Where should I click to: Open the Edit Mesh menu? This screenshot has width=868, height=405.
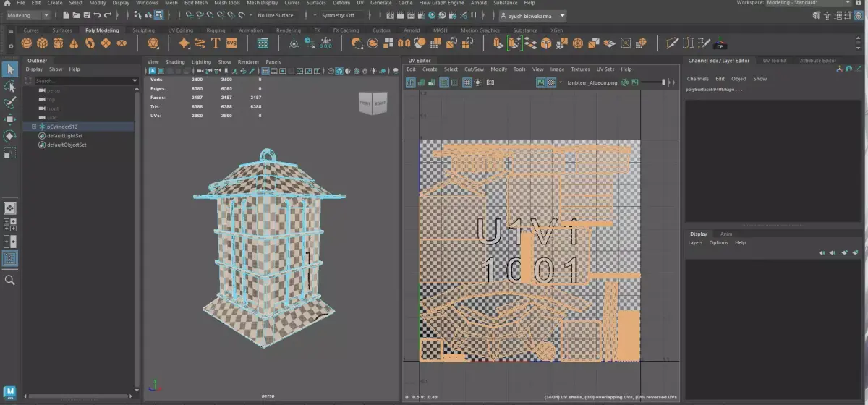[x=195, y=3]
